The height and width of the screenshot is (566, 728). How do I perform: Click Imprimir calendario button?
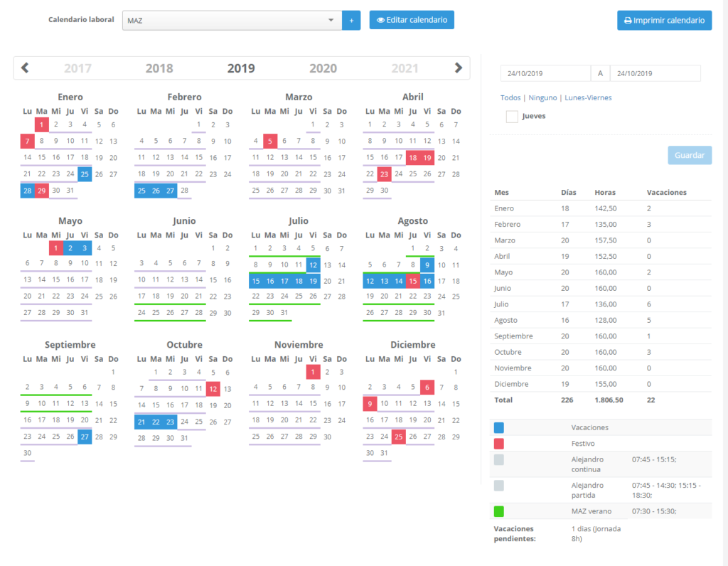click(x=665, y=21)
